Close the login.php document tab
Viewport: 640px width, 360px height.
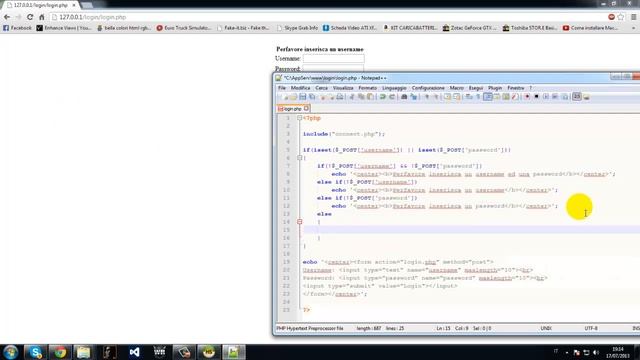click(306, 108)
